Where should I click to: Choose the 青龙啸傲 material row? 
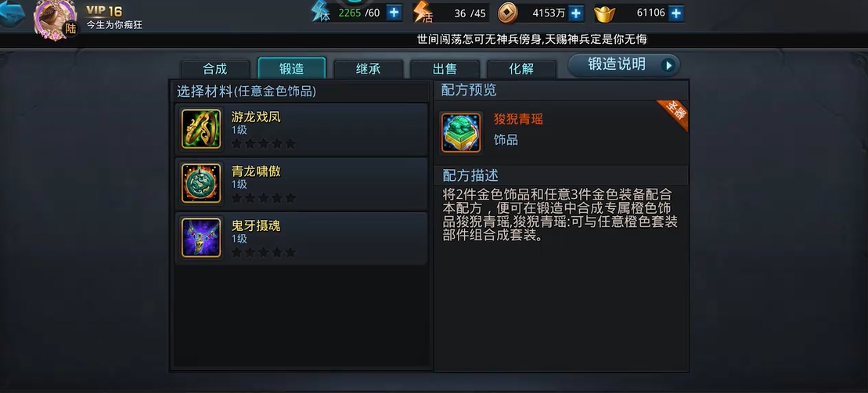click(x=301, y=184)
